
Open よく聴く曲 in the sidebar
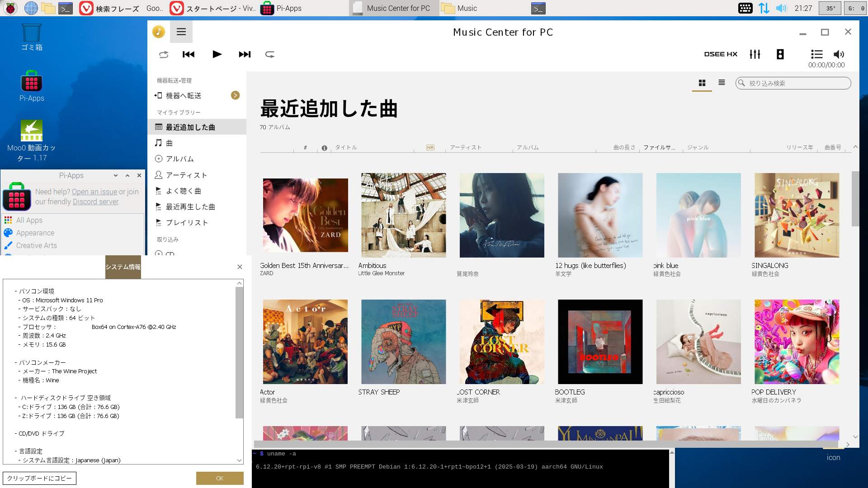[197, 191]
